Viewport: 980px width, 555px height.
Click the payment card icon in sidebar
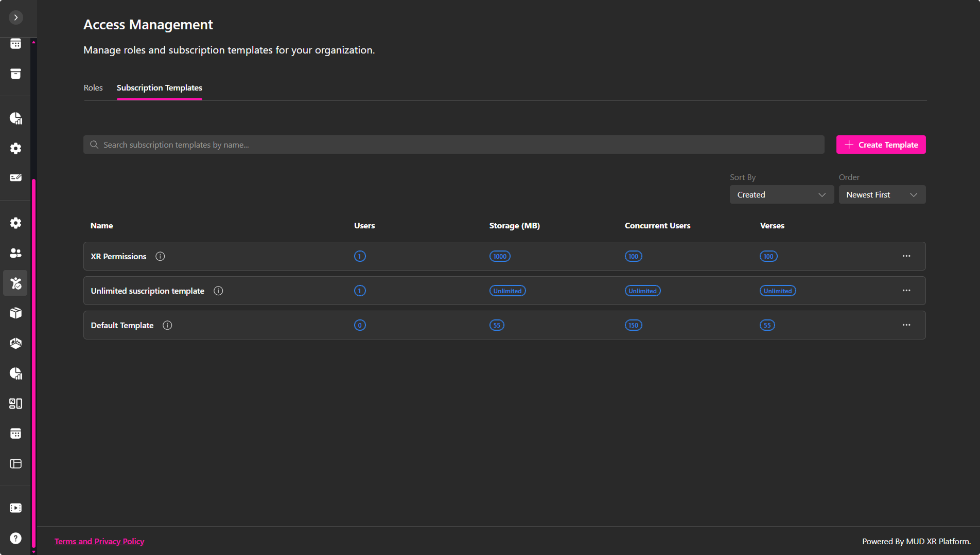coord(16,178)
